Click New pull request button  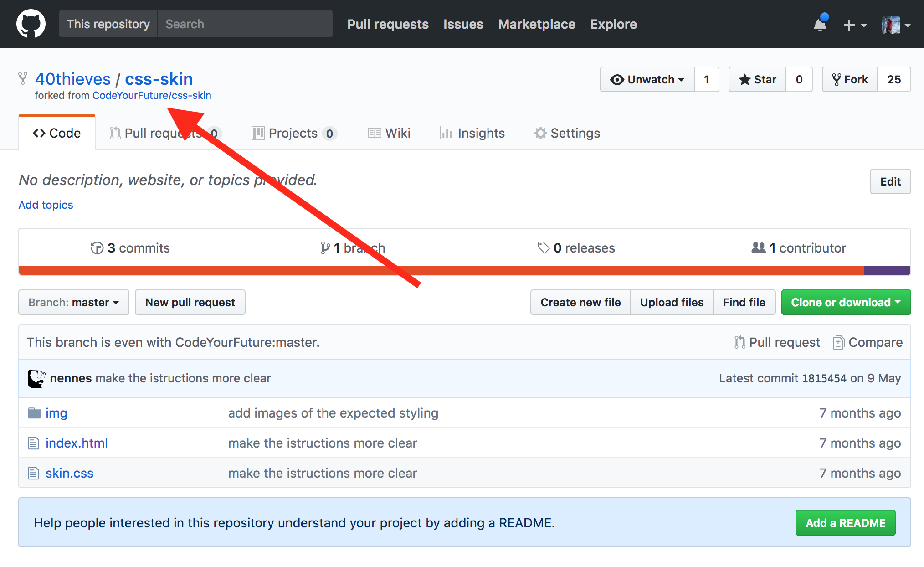(x=190, y=302)
